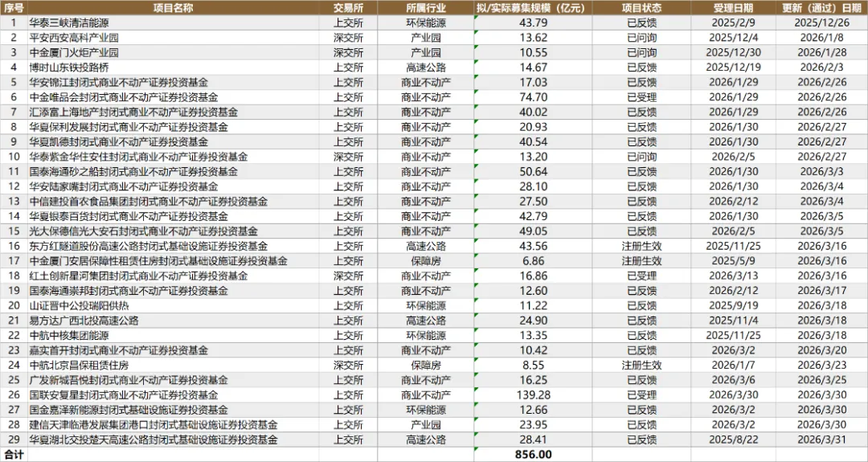Select the 受理日期 header cell
Viewport: 868px width, 462px height.
pos(733,8)
